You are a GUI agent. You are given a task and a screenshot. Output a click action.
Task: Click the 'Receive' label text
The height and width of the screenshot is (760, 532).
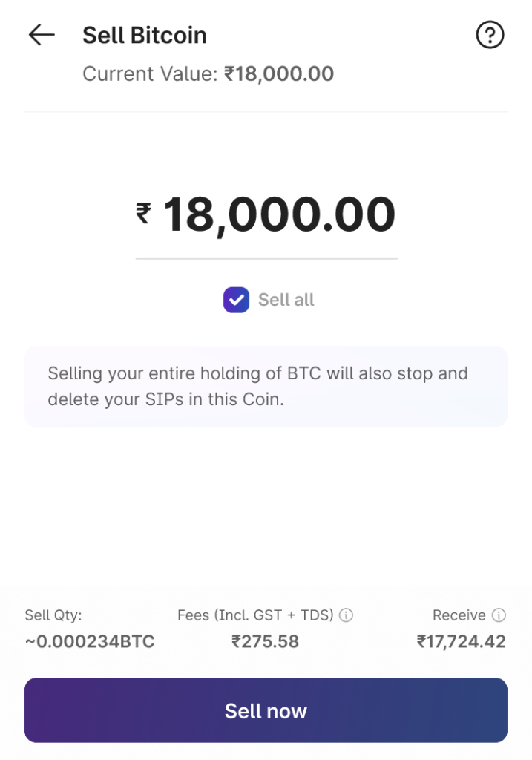click(459, 615)
